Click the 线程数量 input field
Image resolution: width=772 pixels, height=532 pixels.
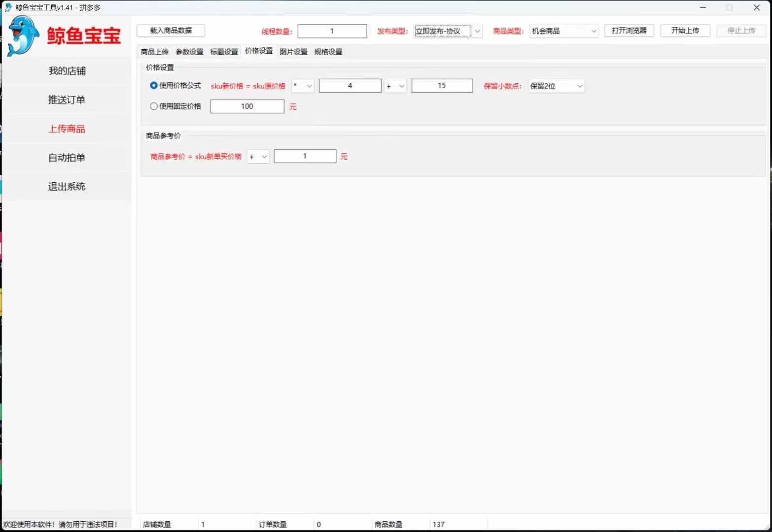[332, 31]
